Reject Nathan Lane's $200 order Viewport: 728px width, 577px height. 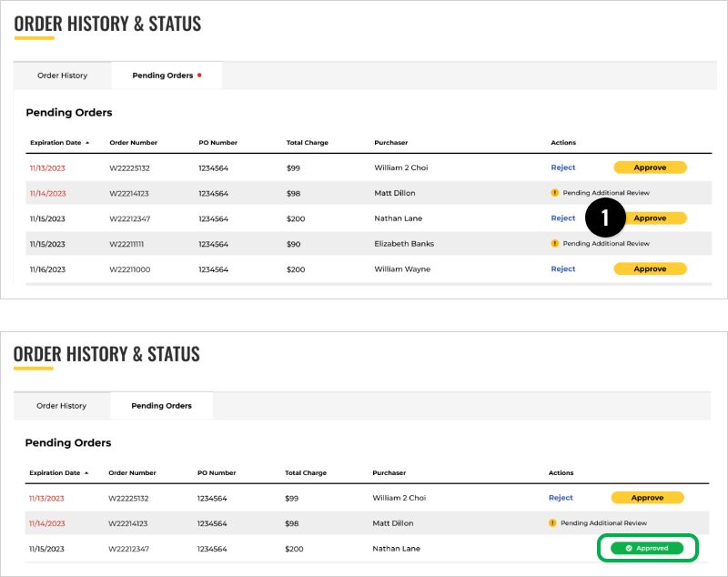562,218
